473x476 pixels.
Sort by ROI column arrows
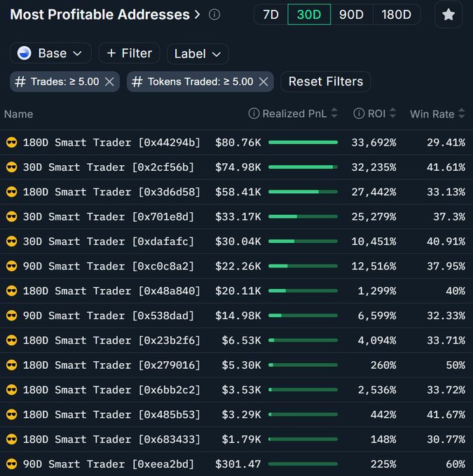click(x=393, y=113)
